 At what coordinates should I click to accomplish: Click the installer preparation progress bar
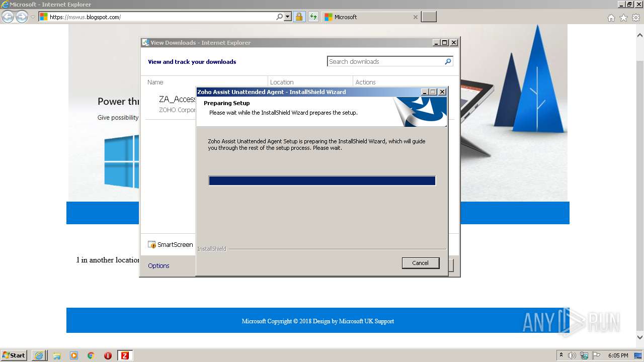(322, 180)
